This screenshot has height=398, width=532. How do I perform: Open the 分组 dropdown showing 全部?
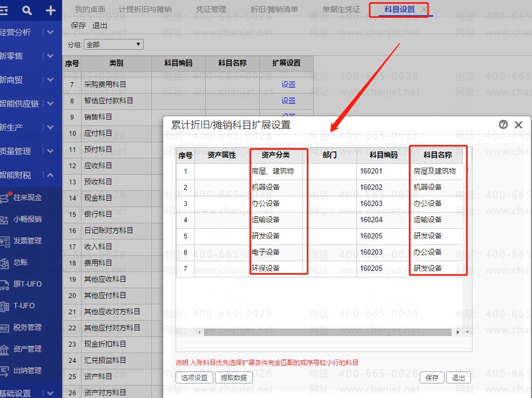tap(113, 44)
